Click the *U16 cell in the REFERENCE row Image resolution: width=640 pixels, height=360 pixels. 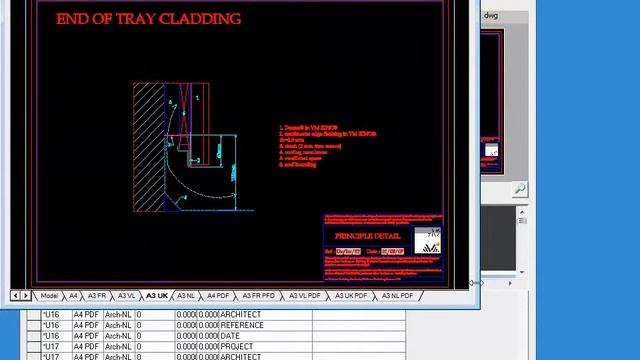57,325
